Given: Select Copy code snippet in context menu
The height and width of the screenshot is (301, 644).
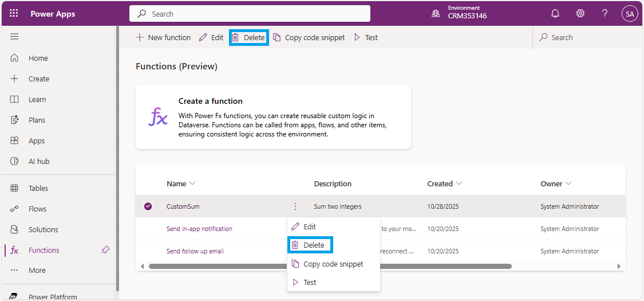Looking at the screenshot, I should [333, 264].
